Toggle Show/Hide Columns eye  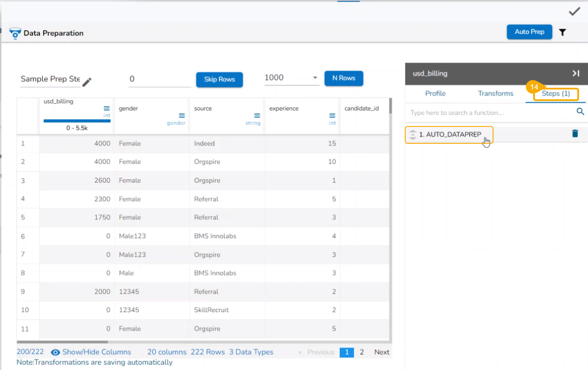pos(56,352)
